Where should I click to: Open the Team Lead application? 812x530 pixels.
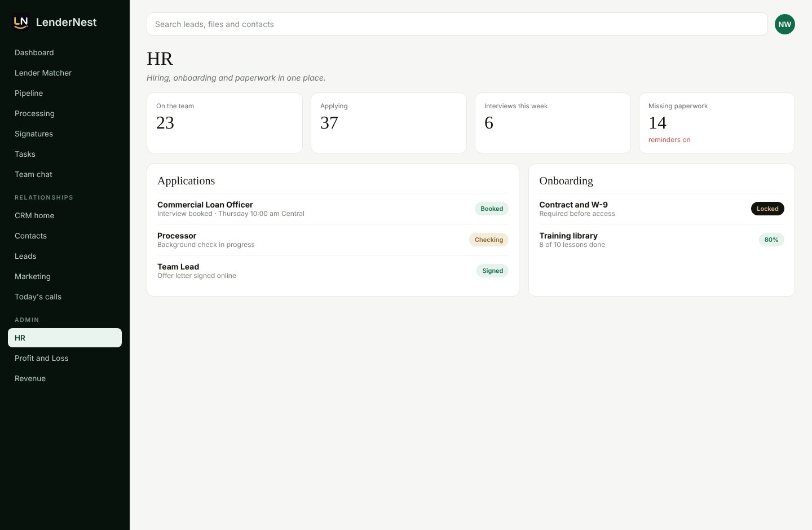click(333, 271)
